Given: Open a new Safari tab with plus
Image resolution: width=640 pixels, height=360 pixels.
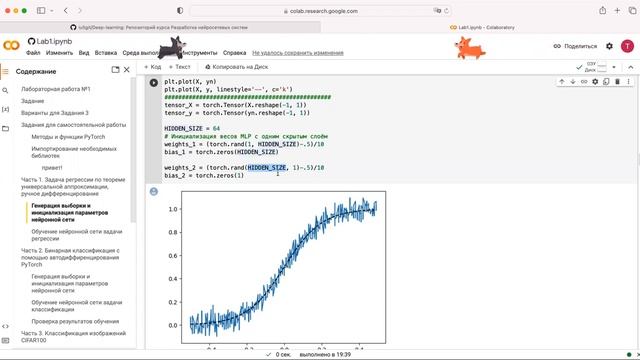Looking at the screenshot, I should click(x=617, y=11).
